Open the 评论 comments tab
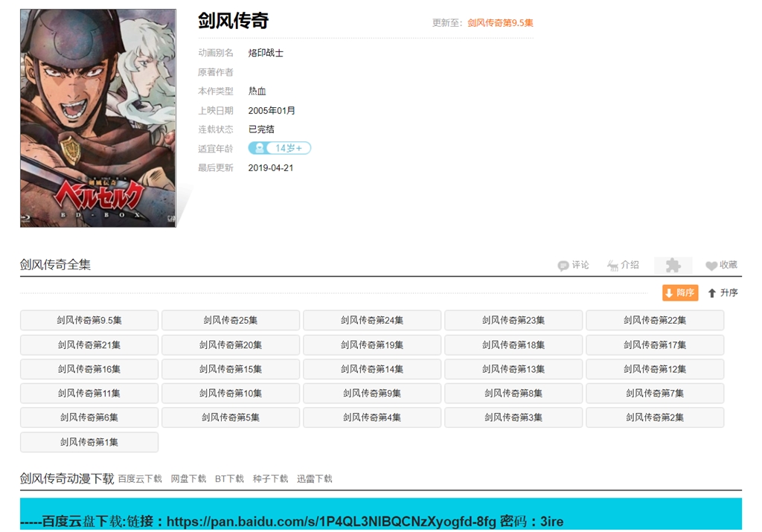The height and width of the screenshot is (532, 762). 574,266
